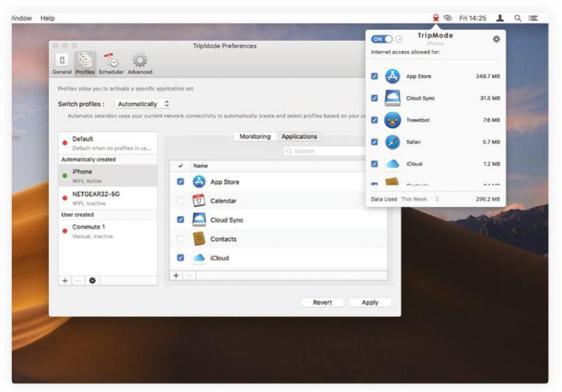562x392 pixels.
Task: Click the Contacts book icon in list
Action: (198, 239)
